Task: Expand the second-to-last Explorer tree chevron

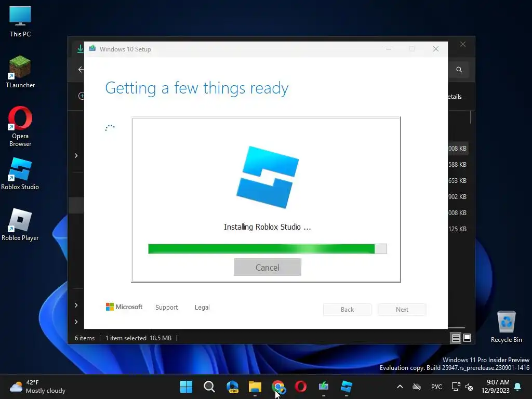Action: (76, 305)
